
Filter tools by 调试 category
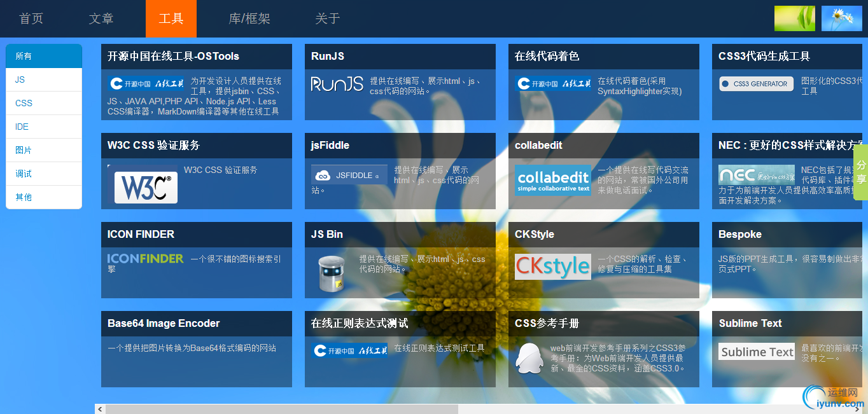coord(44,174)
